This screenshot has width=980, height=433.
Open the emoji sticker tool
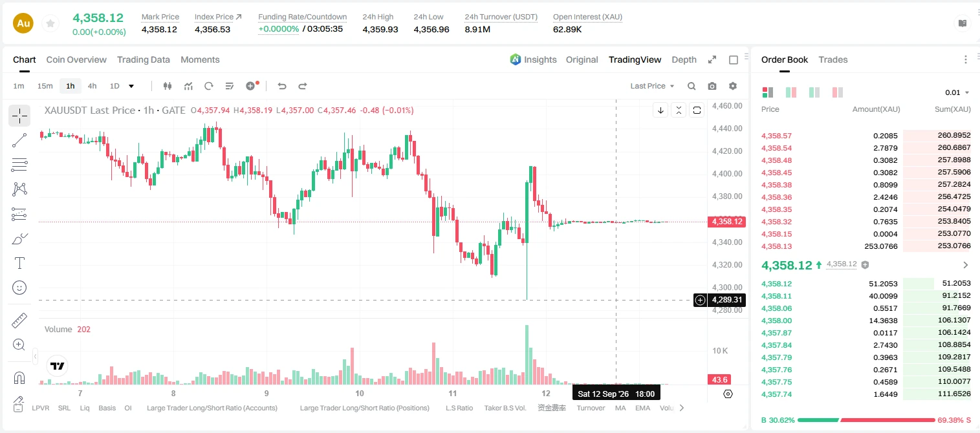(x=19, y=288)
